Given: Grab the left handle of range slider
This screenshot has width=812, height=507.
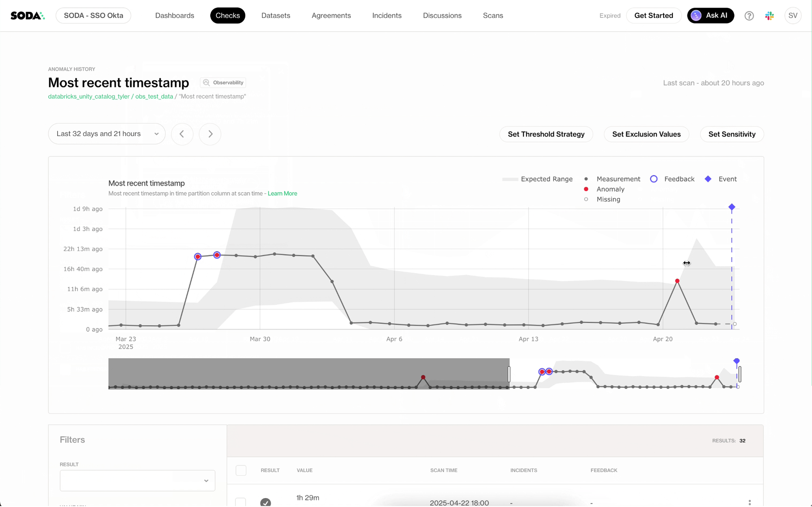Looking at the screenshot, I should pos(509,374).
